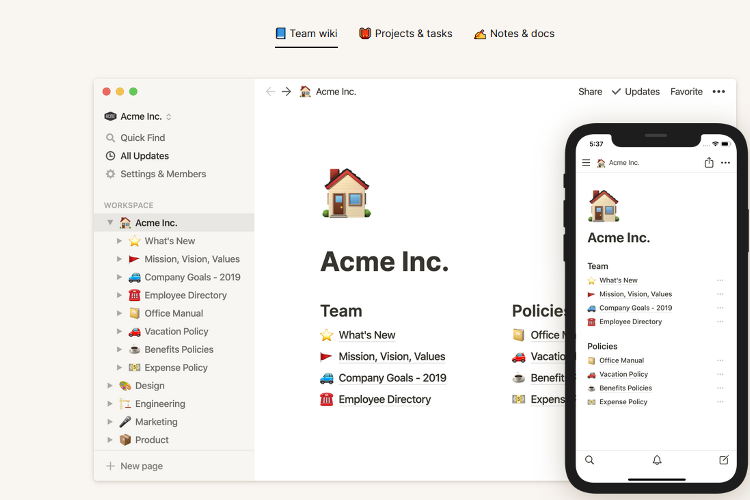The image size is (750, 500).
Task: Click the red flag icon in the sidebar
Action: (x=134, y=259)
